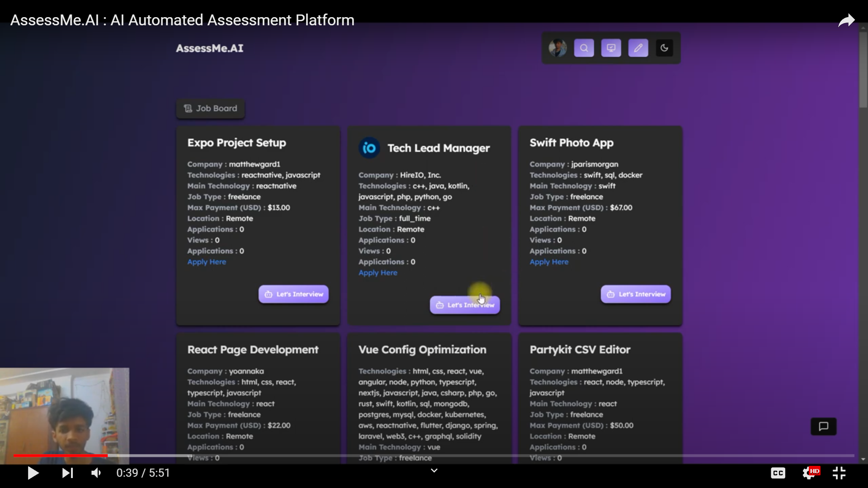Viewport: 868px width, 488px height.
Task: Expand the chevron below the player
Action: pyautogui.click(x=434, y=470)
